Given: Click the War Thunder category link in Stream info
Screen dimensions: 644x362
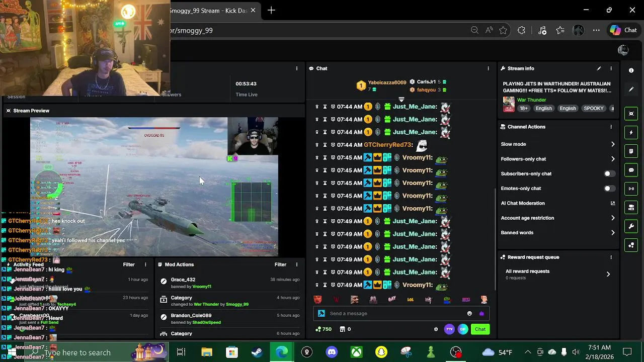Looking at the screenshot, I should [531, 100].
